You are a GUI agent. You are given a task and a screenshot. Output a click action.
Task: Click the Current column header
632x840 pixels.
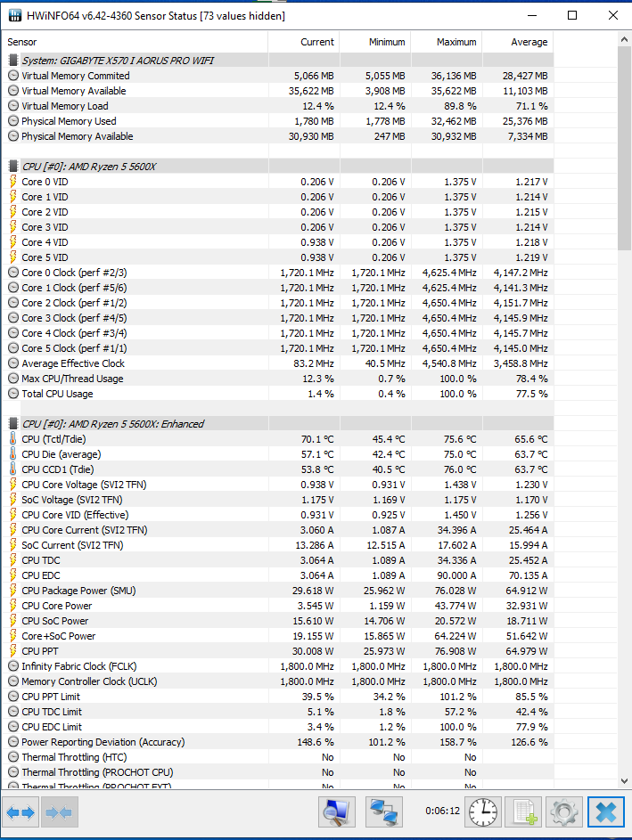(x=303, y=42)
